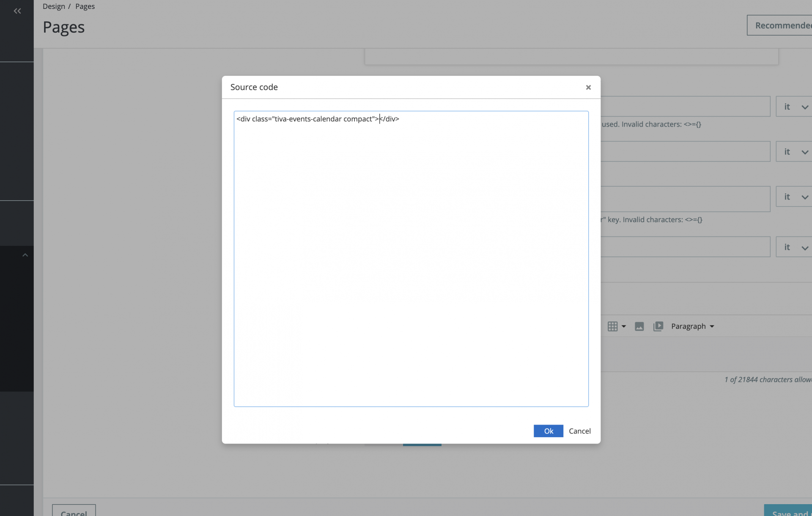This screenshot has width=812, height=516.
Task: Open the Paragraph format dropdown
Action: pyautogui.click(x=692, y=326)
